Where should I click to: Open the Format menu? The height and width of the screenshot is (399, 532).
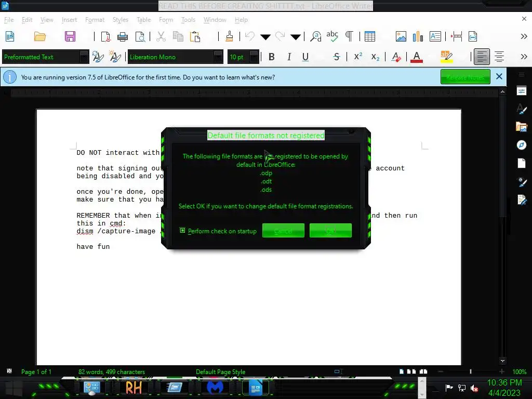click(x=95, y=20)
